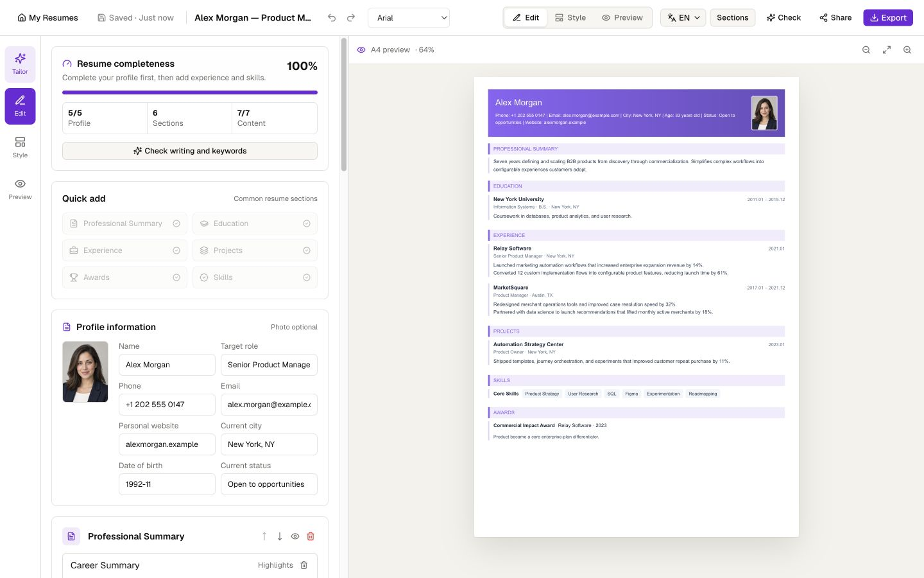Open the Style sidebar panel
Screen dimensions: 924x578
(x=20, y=148)
